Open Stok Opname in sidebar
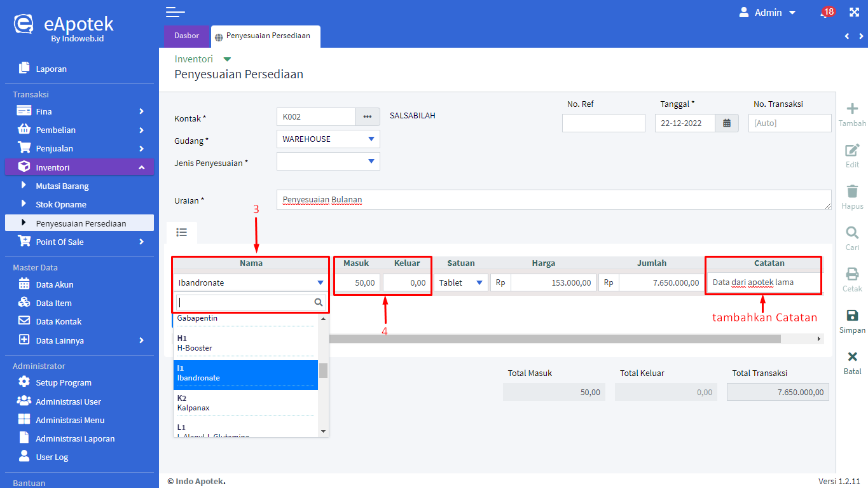This screenshot has height=488, width=868. [61, 205]
